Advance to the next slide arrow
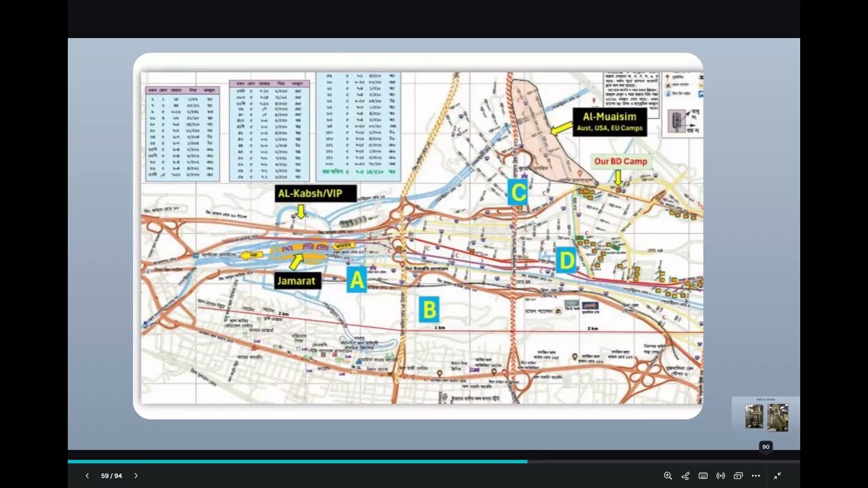This screenshot has height=488, width=868. pos(136,476)
